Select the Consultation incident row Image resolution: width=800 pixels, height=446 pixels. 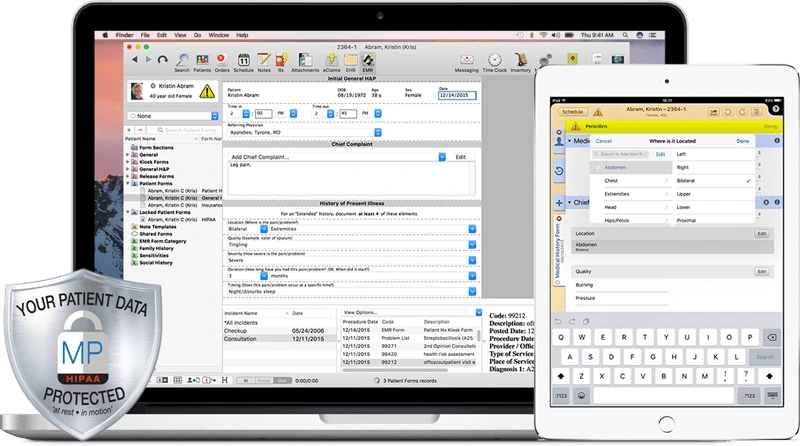280,339
